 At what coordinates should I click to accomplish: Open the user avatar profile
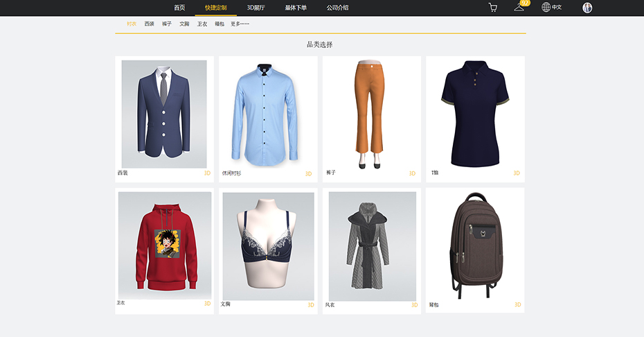pos(587,8)
